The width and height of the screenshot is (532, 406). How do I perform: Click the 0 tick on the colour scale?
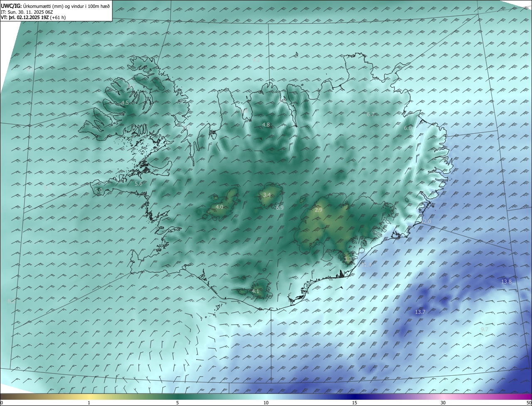[1, 403]
